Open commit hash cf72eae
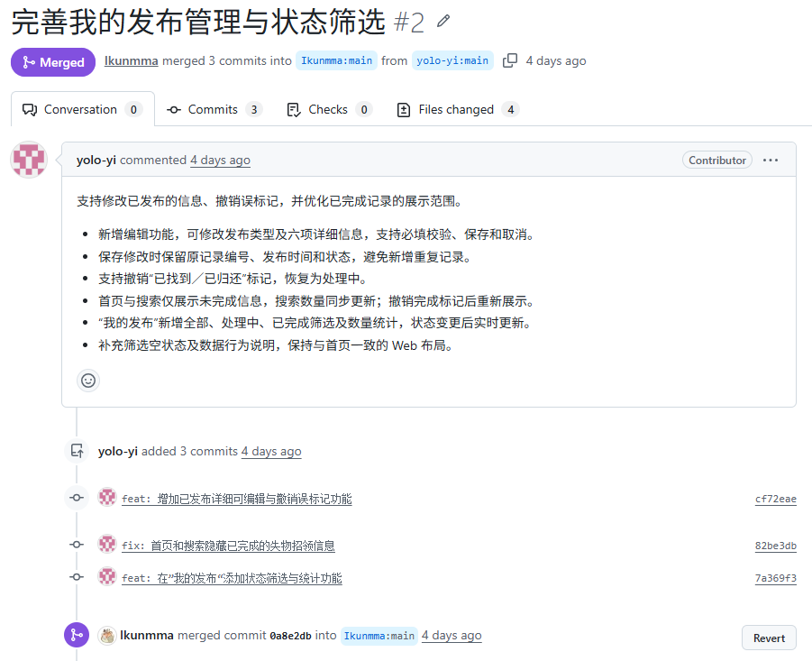This screenshot has height=661, width=812. [776, 499]
